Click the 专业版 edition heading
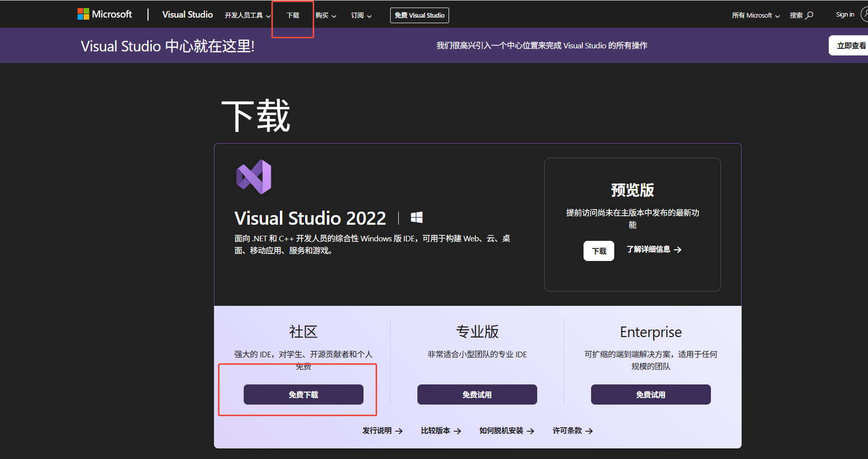This screenshot has height=459, width=868. (477, 332)
